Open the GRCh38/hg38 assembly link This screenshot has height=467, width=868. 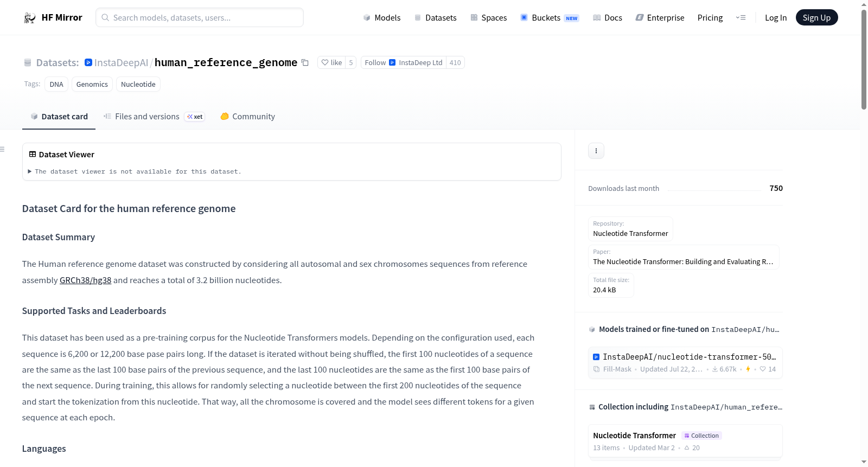point(85,280)
